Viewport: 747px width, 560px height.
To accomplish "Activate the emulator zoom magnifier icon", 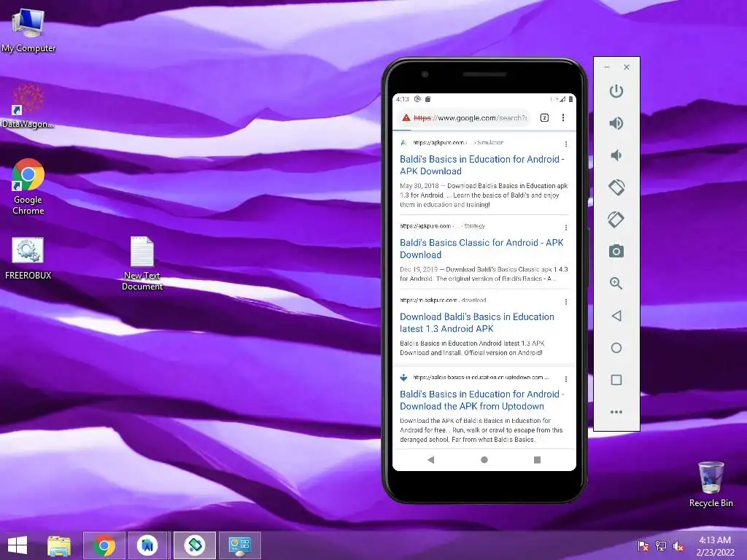I will [616, 284].
